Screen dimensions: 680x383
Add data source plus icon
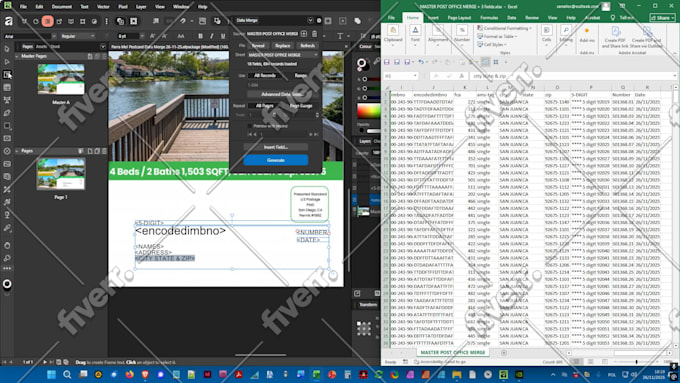click(304, 33)
